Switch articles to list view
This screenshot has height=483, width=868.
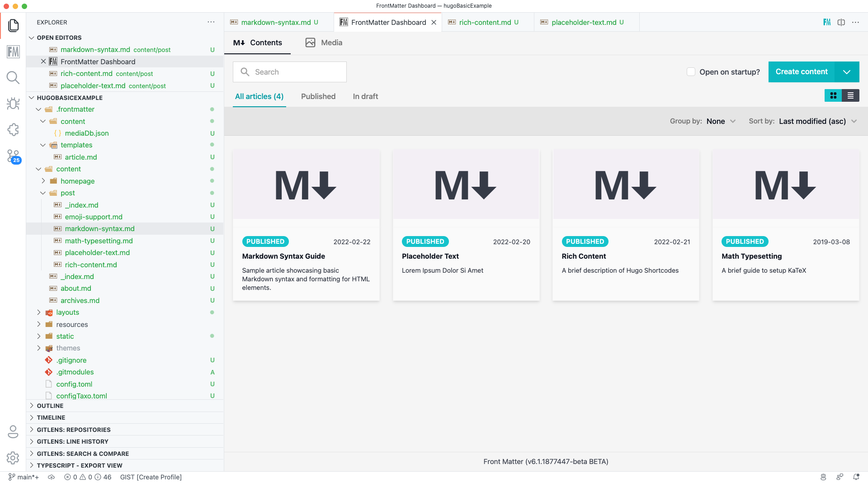click(x=850, y=95)
